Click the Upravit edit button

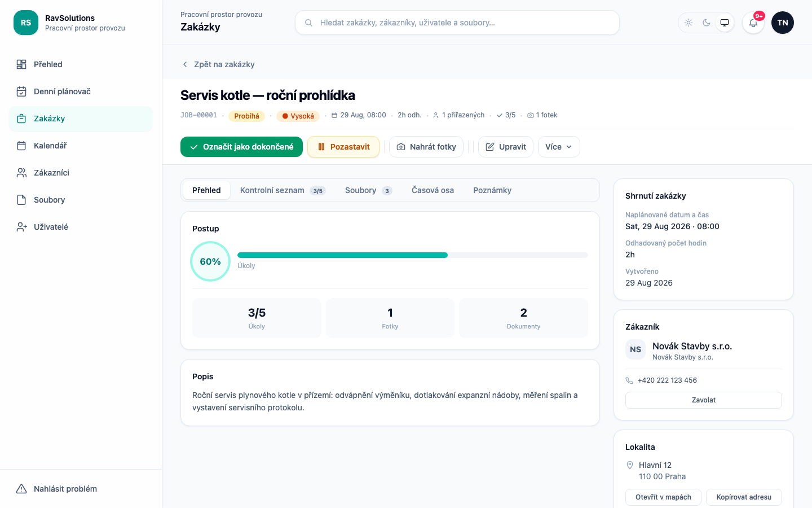click(506, 147)
